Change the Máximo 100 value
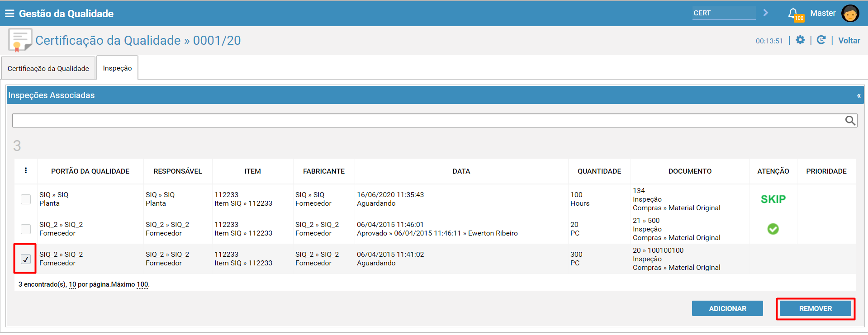Screen dimensions: 868x335 click(142, 284)
